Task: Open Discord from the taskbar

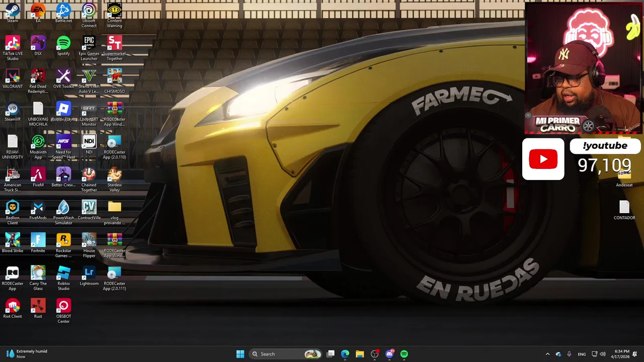Action: (x=389, y=354)
